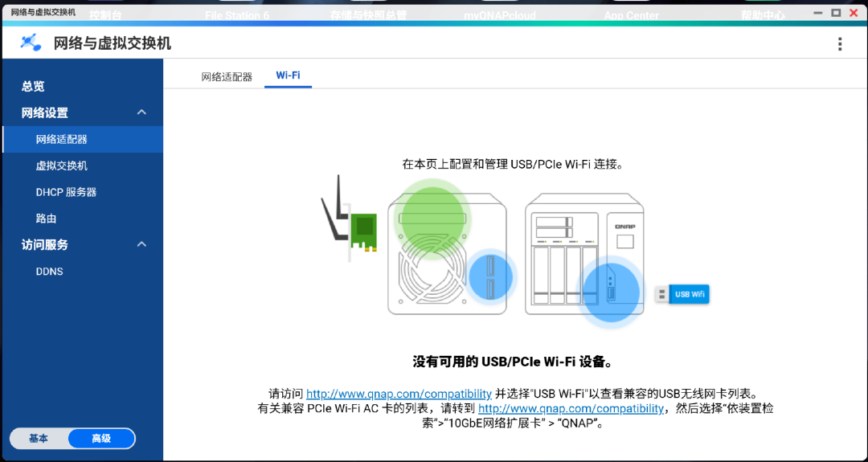Viewport: 868px width, 462px height.
Task: Maximize the 网络与虚拟交换机 window
Action: (x=836, y=12)
